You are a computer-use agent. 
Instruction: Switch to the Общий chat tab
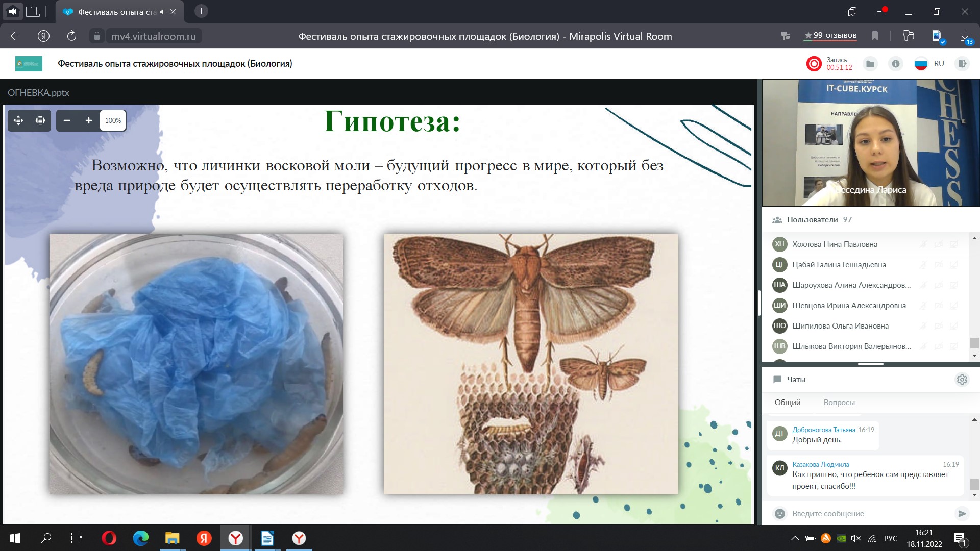point(788,403)
